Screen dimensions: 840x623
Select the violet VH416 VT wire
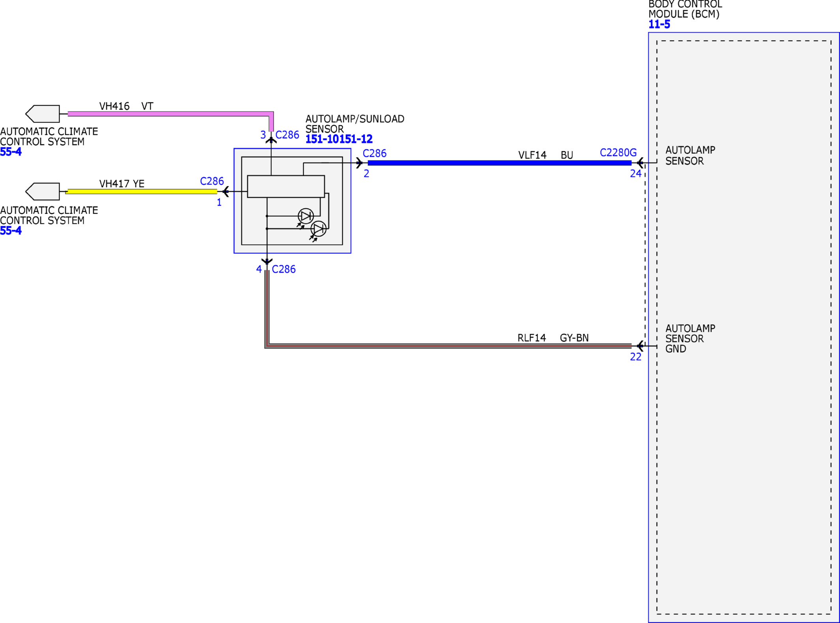[x=170, y=114]
